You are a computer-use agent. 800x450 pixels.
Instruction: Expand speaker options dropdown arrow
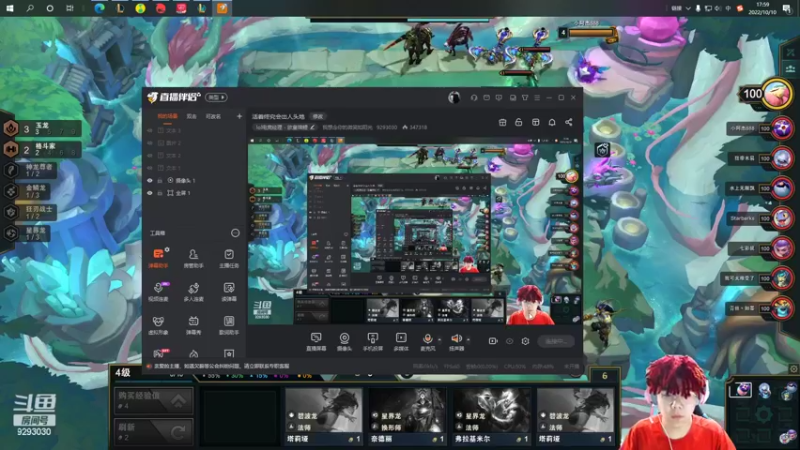(468, 340)
